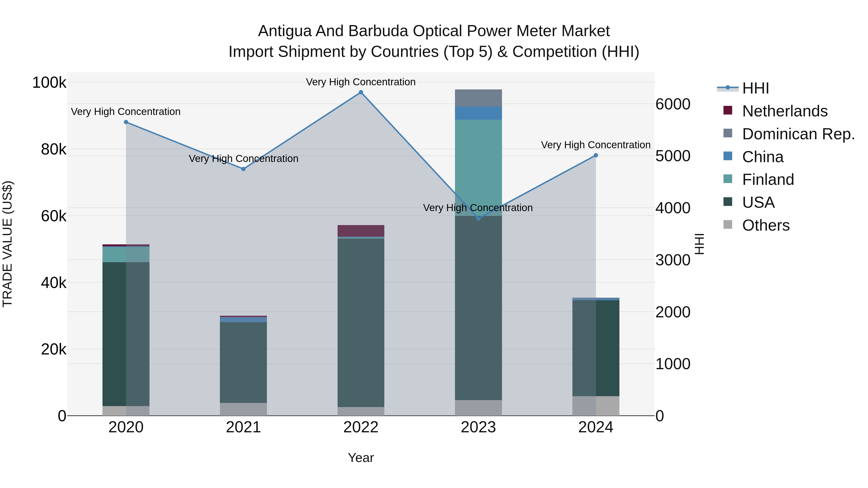Click the HHI line marker icon in legend
The image size is (868, 488).
[x=728, y=88]
